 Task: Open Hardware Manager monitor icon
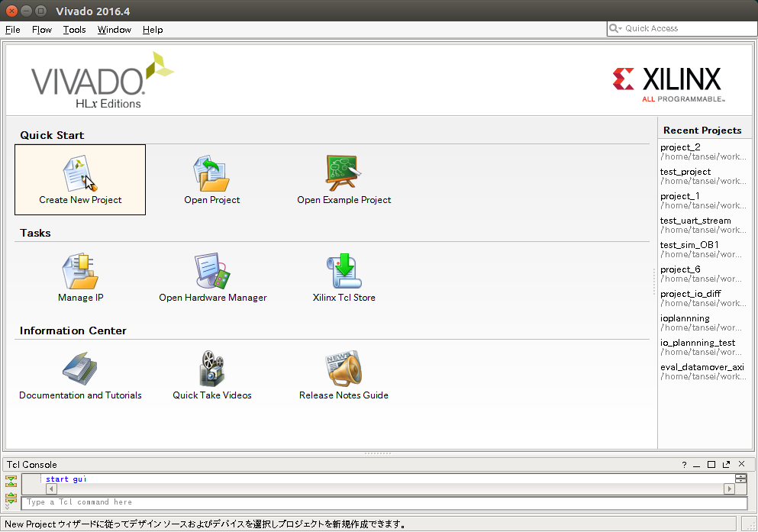pos(212,271)
